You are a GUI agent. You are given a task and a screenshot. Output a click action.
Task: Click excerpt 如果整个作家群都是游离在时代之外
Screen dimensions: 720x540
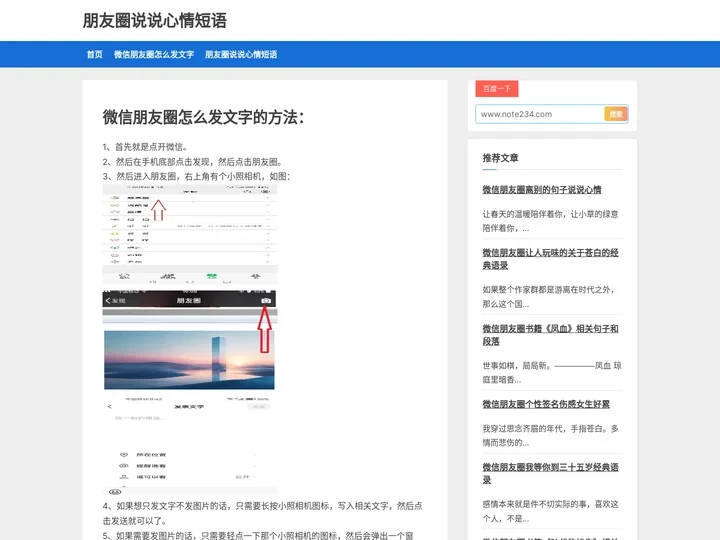(x=549, y=297)
